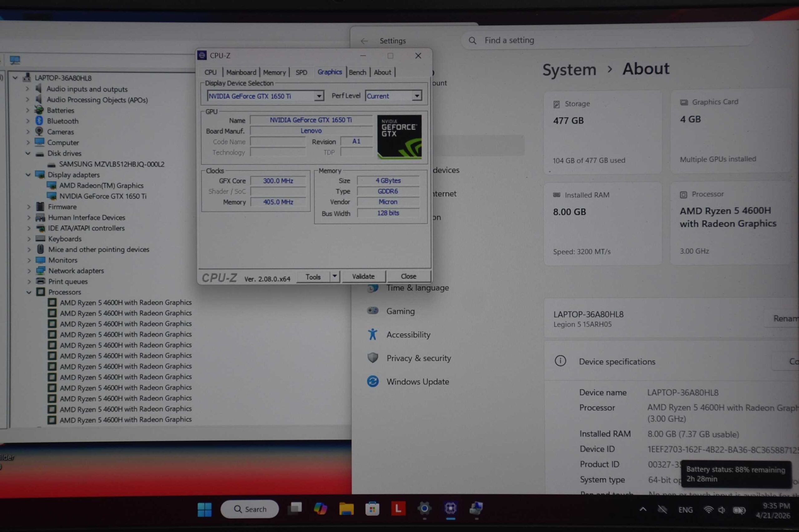Click the Wi-Fi icon in the system tray

tap(708, 510)
